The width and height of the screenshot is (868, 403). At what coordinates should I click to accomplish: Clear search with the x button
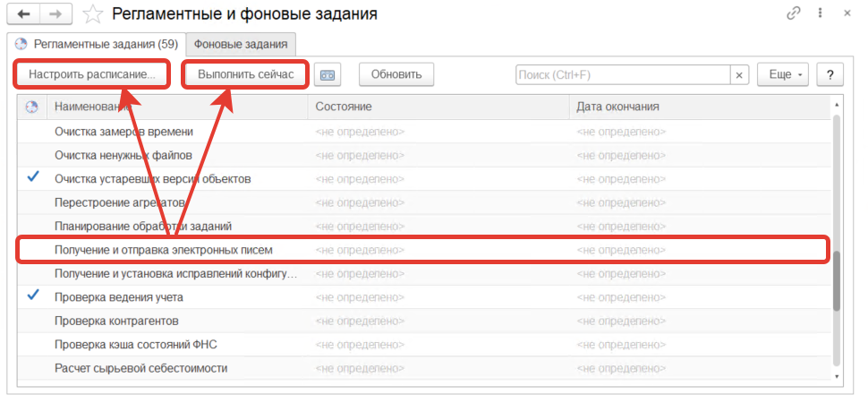coord(740,75)
